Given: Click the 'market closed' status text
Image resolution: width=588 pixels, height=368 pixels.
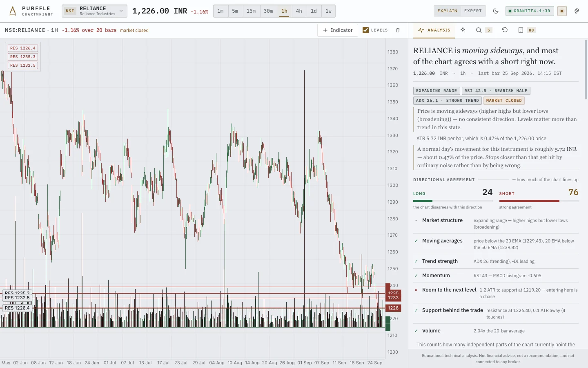Looking at the screenshot, I should coord(134,30).
